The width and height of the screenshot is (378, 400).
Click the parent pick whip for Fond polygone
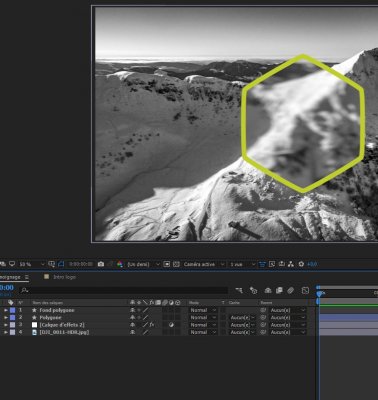pos(263,310)
